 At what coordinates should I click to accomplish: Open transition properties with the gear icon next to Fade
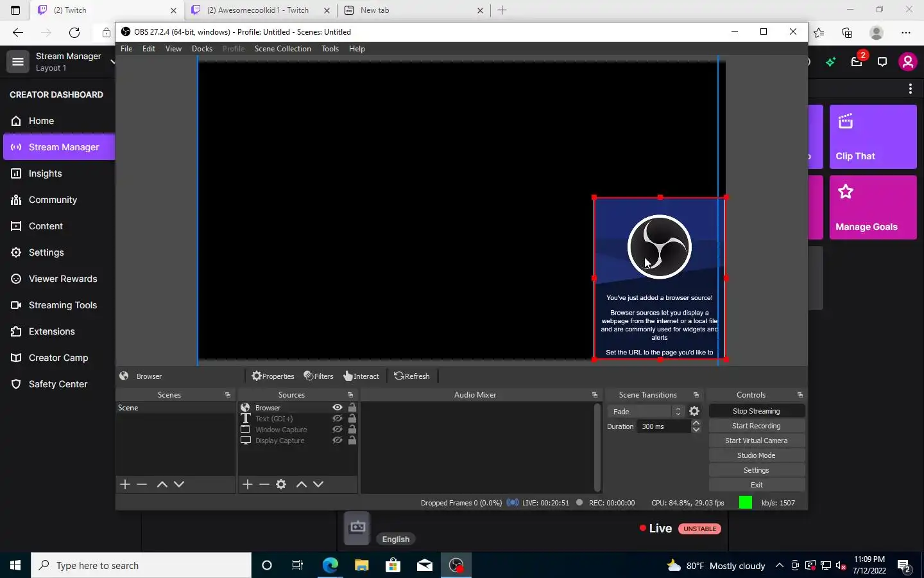coord(694,411)
